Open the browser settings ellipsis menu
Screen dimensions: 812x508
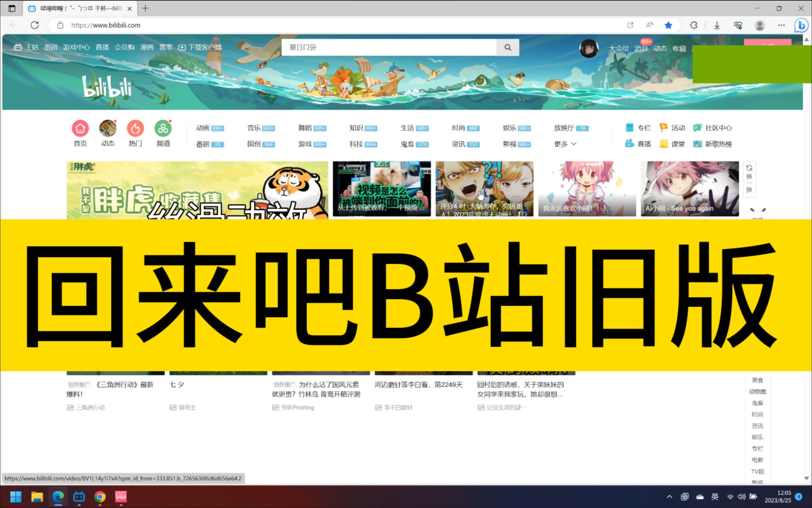click(x=782, y=25)
